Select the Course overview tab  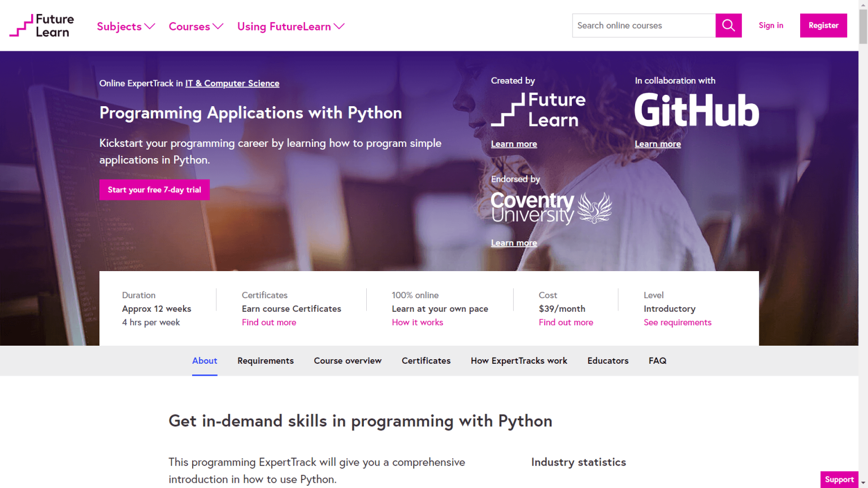coord(348,360)
